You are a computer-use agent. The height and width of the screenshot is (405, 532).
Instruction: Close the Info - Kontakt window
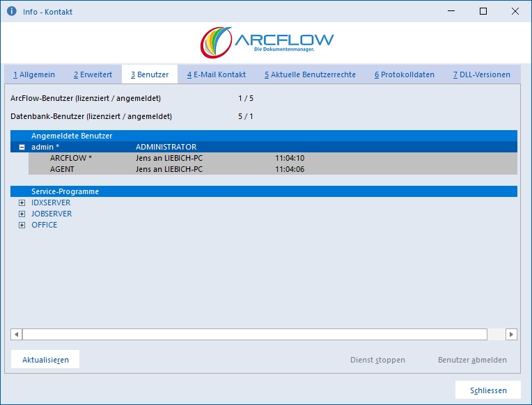coord(515,11)
